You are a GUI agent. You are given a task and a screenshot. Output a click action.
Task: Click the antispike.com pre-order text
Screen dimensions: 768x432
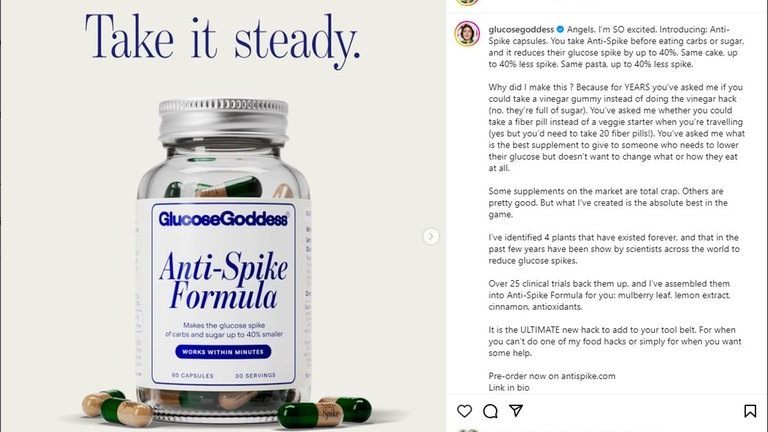pyautogui.click(x=552, y=376)
